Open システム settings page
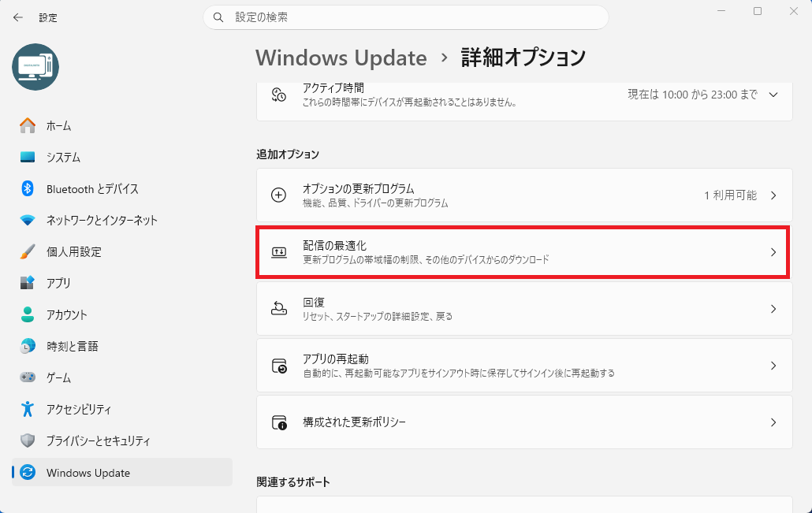The height and width of the screenshot is (513, 812). (x=122, y=157)
